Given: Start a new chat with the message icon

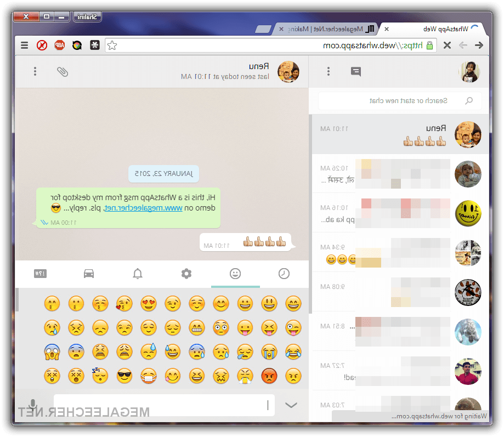Looking at the screenshot, I should pyautogui.click(x=356, y=72).
